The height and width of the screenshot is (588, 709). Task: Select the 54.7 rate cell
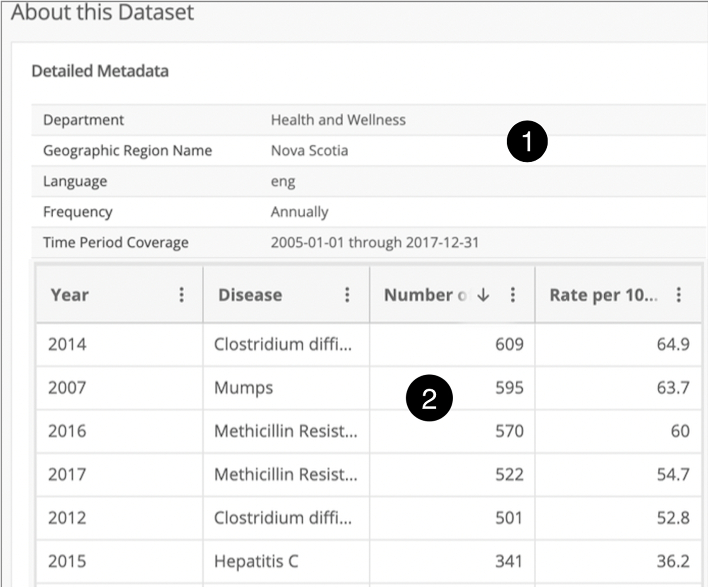tap(618, 474)
